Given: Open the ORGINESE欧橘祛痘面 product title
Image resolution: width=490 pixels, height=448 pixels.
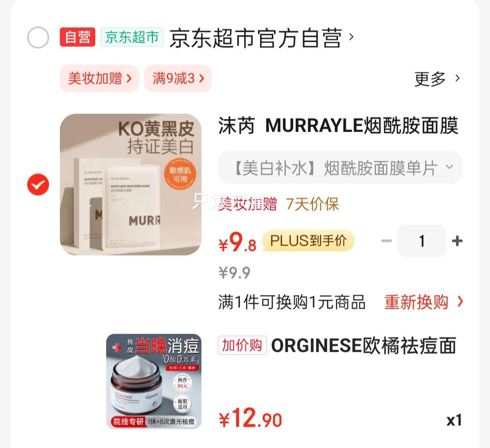Looking at the screenshot, I should (x=364, y=345).
